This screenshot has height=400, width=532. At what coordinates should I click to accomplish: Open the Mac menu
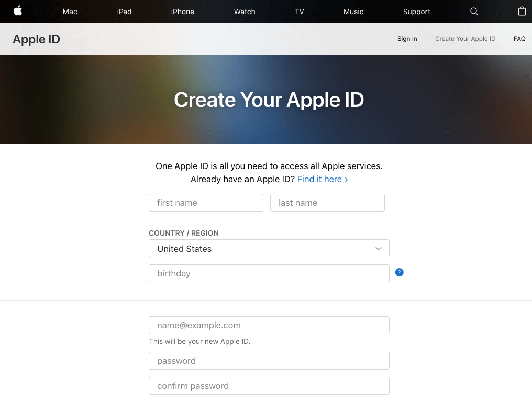click(x=70, y=12)
